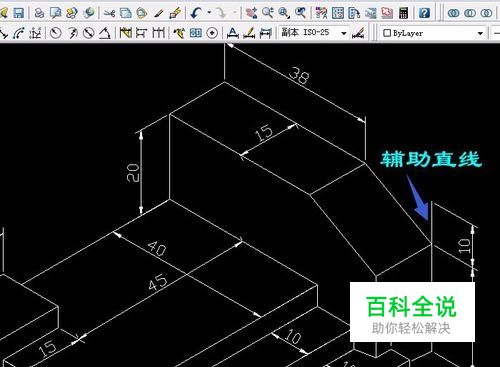Click the 45 dimension text
Screen dimensions: 500x367
pyautogui.click(x=157, y=282)
